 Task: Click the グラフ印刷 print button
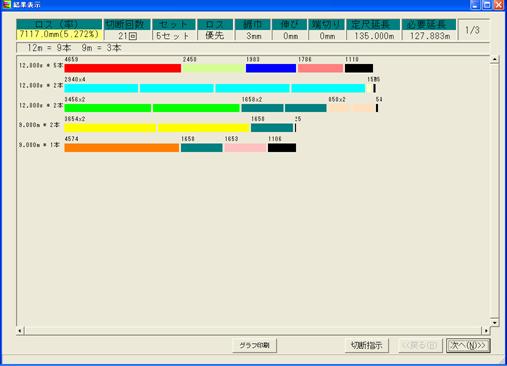click(254, 345)
